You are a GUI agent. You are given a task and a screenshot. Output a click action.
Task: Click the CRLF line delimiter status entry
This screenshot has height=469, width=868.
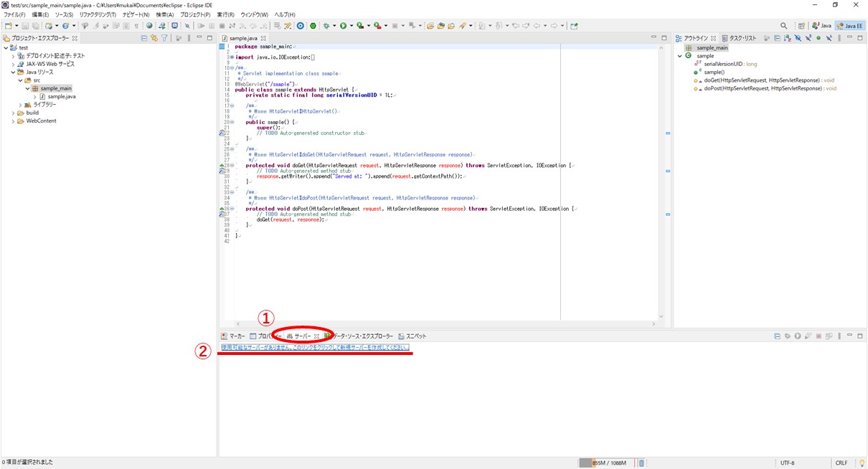click(x=841, y=463)
